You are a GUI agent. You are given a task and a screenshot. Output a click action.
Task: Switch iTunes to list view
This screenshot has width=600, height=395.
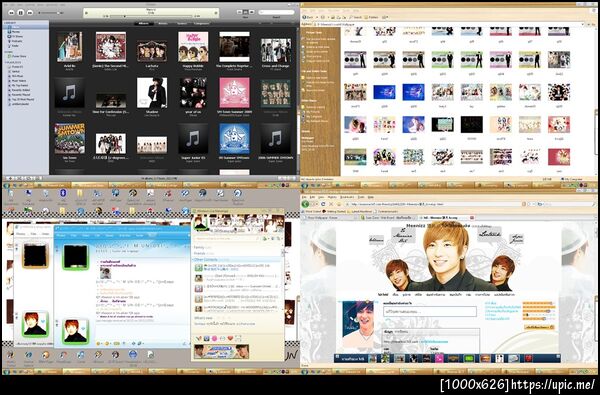tap(240, 12)
